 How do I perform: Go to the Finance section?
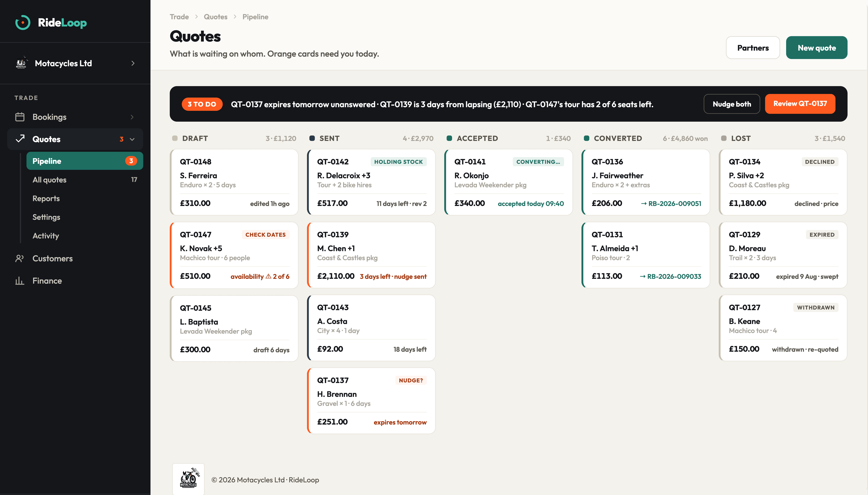coord(75,281)
